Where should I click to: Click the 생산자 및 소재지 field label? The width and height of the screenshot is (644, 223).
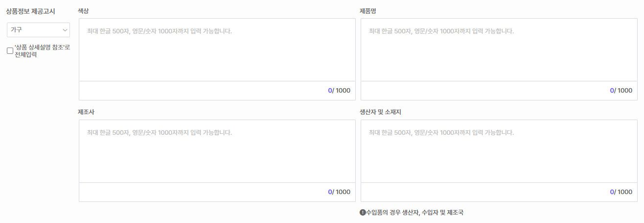pyautogui.click(x=380, y=112)
